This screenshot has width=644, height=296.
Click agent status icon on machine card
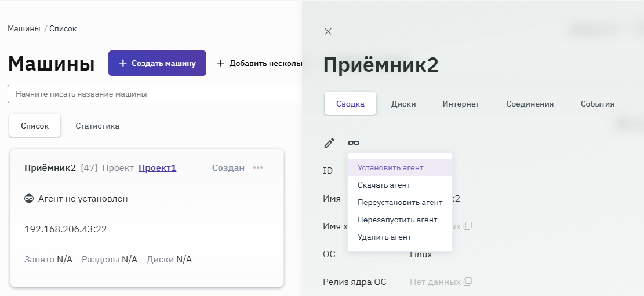[x=29, y=199]
